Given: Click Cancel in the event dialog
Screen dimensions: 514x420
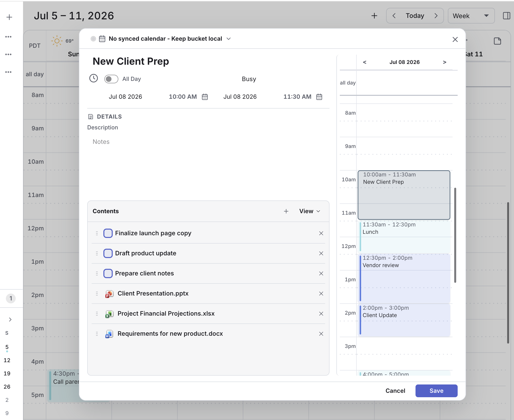Looking at the screenshot, I should [395, 391].
